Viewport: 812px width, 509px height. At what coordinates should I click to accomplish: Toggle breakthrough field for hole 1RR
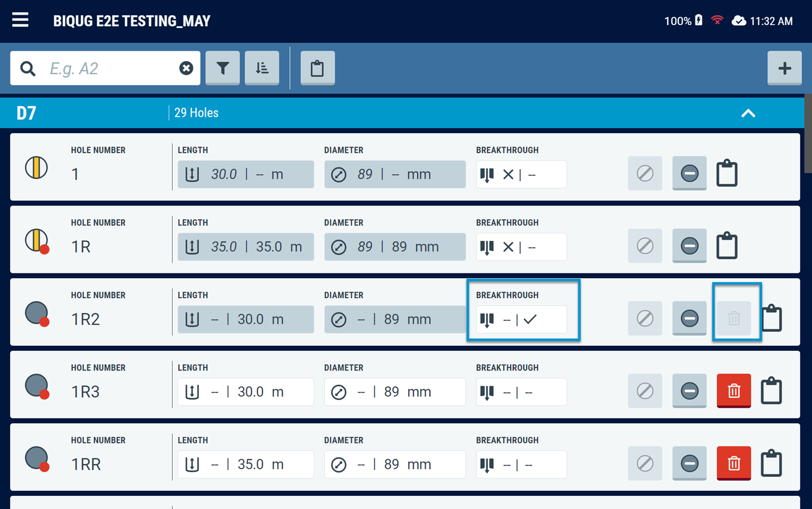[521, 464]
